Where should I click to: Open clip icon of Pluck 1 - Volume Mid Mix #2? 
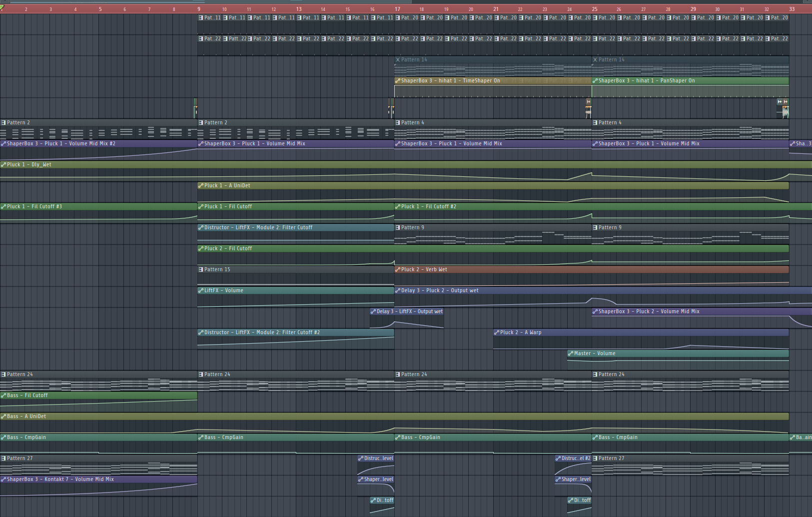pos(3,143)
